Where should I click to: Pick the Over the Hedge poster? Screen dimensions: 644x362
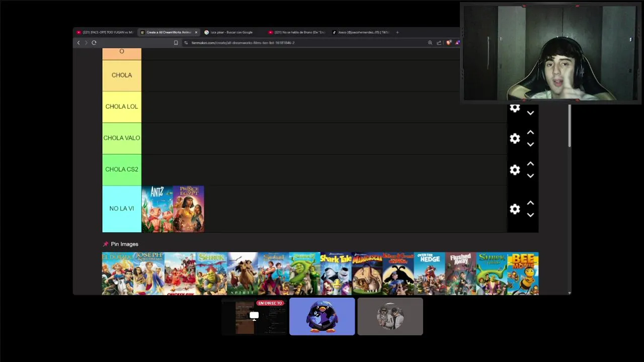pos(429,274)
